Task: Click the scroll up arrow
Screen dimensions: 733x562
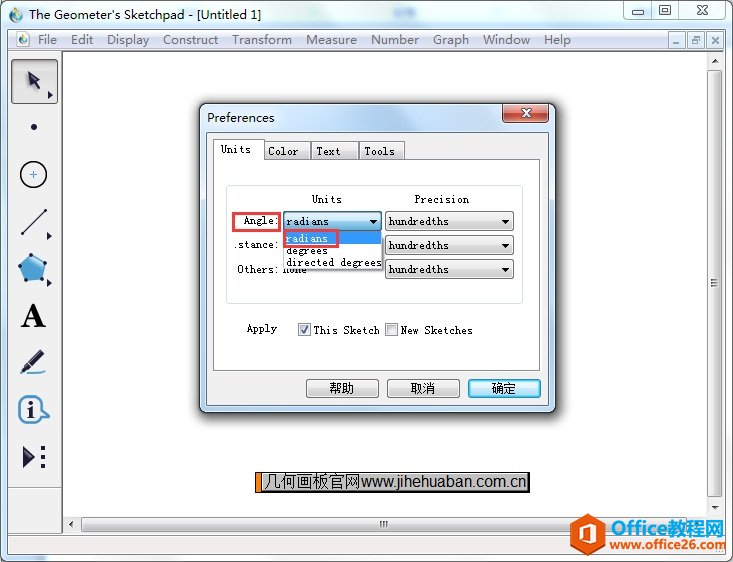Action: [x=715, y=61]
